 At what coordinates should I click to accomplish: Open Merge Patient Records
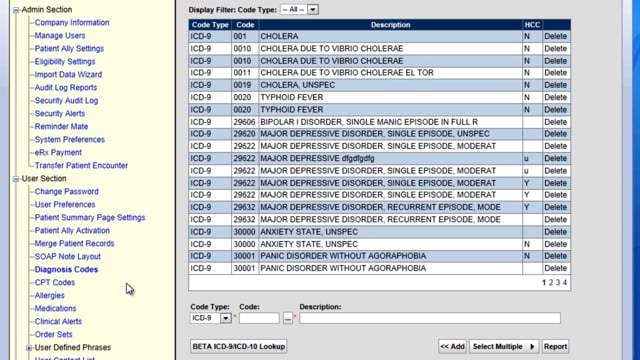point(74,244)
